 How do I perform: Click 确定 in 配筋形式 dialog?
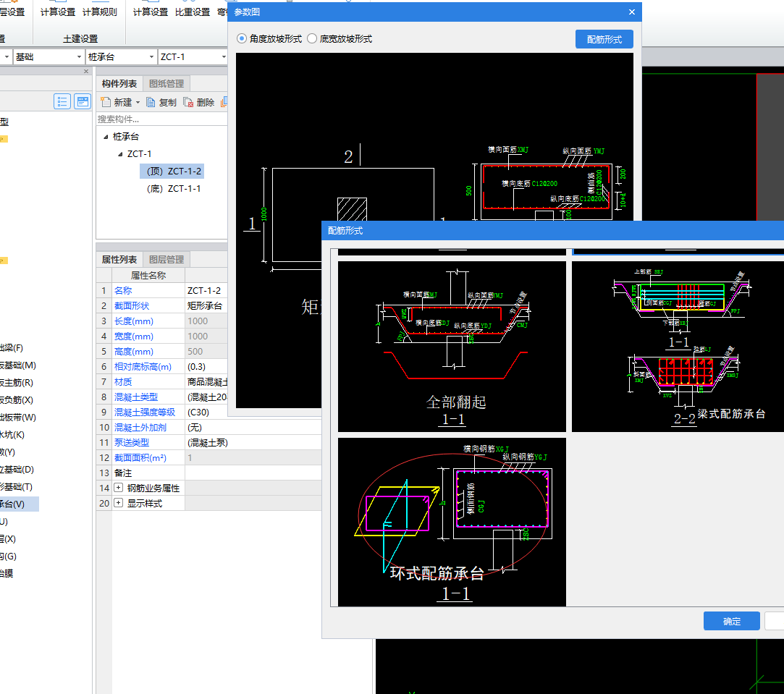click(731, 621)
